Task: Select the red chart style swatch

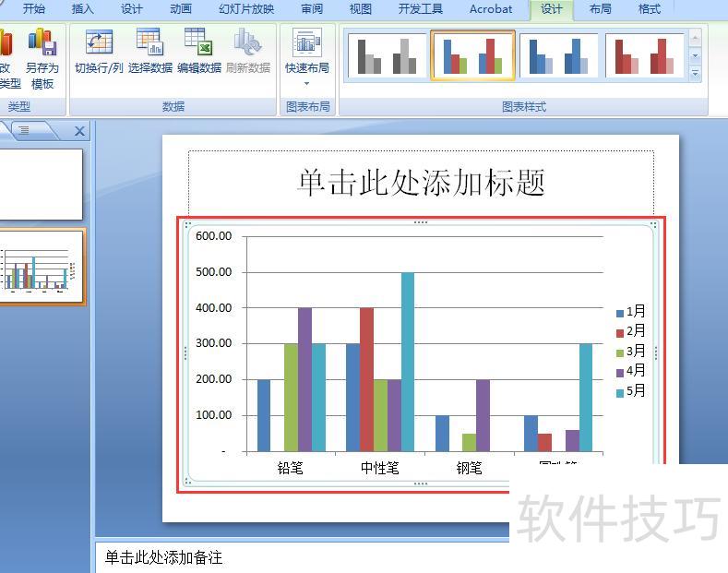Action: tap(644, 55)
